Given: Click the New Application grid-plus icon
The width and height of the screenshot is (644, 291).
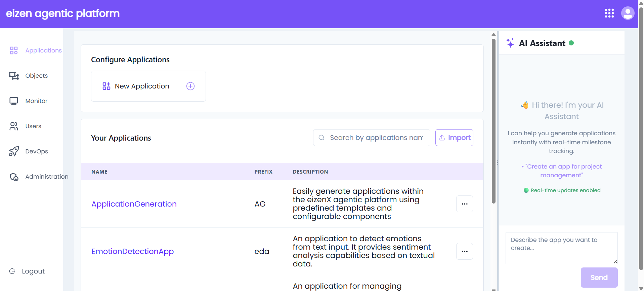Looking at the screenshot, I should pyautogui.click(x=106, y=86).
